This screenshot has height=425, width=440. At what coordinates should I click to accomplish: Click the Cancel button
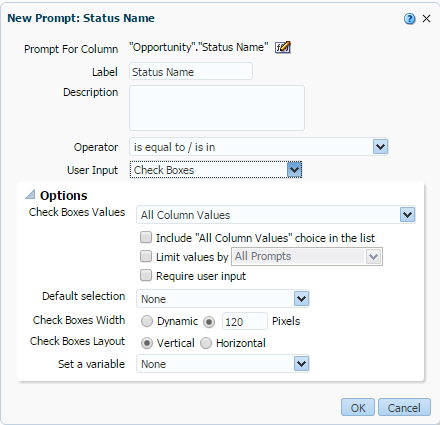tap(404, 407)
